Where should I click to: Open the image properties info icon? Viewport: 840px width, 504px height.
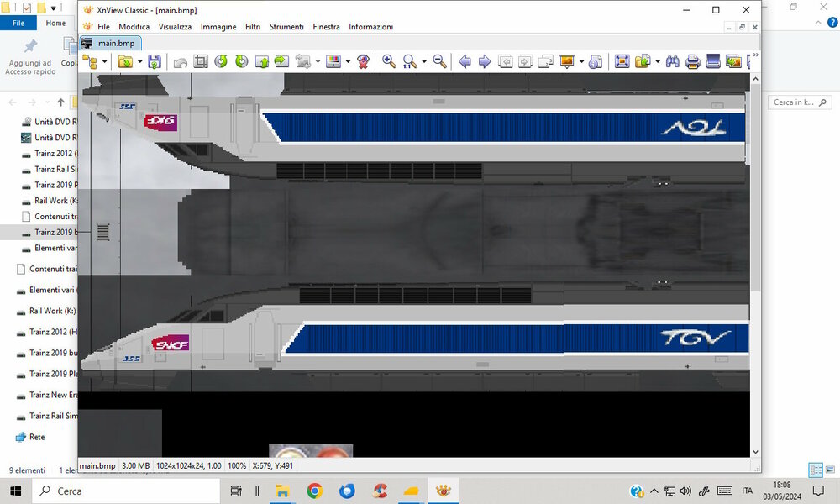click(596, 61)
